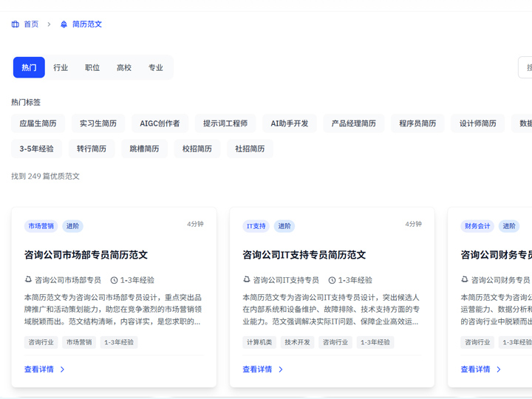The width and height of the screenshot is (532, 399).
Task: Click 进阶 badge on 财务专员 card
Action: tap(509, 226)
